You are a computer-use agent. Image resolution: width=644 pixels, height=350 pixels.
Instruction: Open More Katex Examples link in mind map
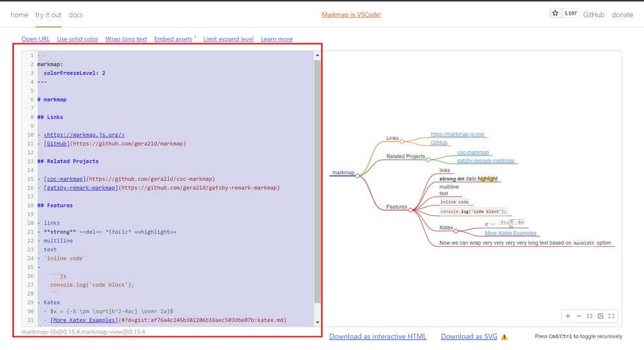pyautogui.click(x=510, y=233)
